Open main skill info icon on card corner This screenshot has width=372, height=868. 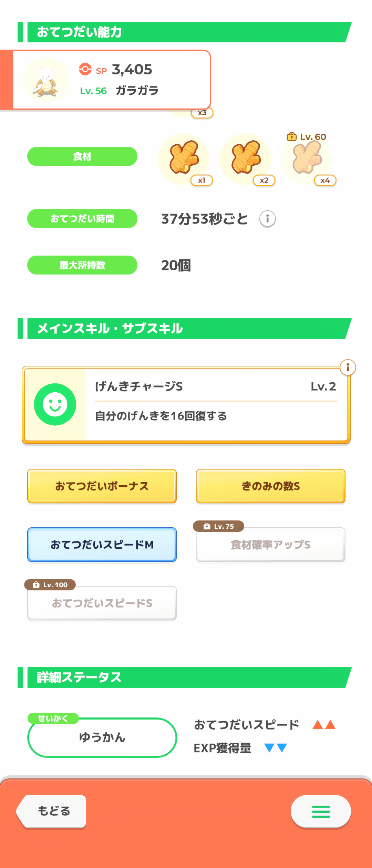coord(348,368)
